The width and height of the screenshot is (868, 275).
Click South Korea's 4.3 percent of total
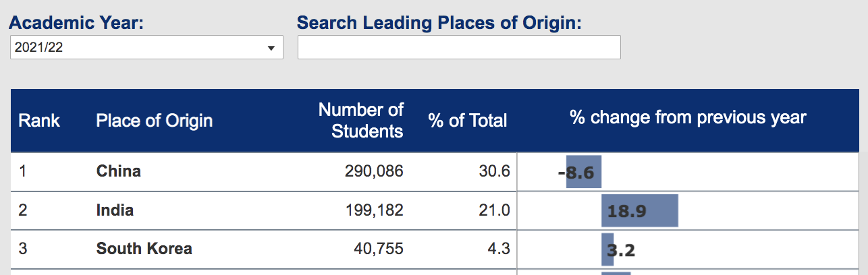coord(498,249)
